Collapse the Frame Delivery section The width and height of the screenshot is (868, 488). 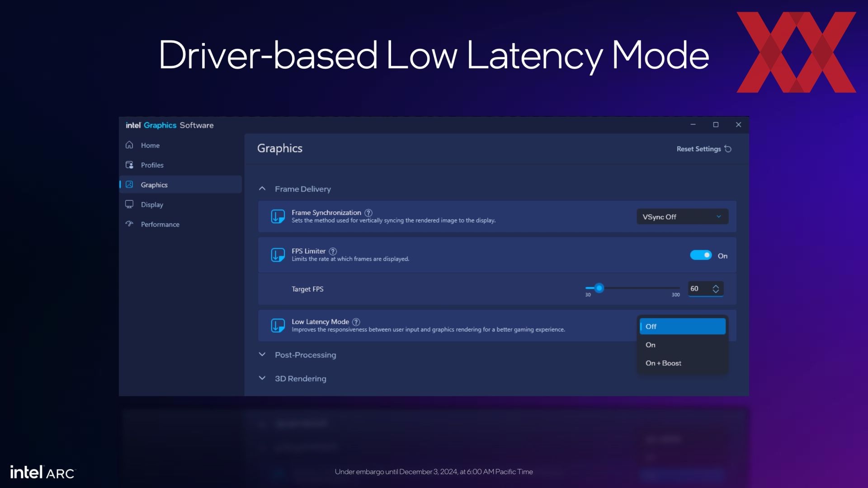(x=262, y=189)
